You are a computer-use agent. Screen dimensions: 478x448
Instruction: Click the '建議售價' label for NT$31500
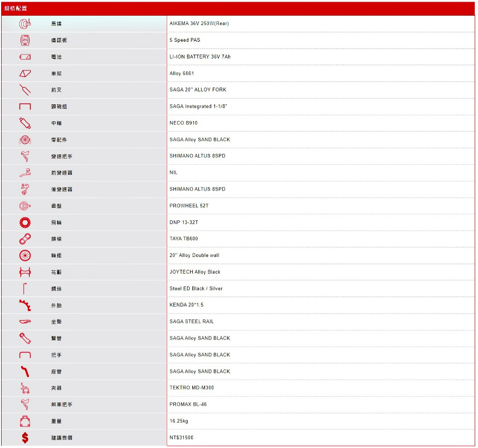pos(62,438)
